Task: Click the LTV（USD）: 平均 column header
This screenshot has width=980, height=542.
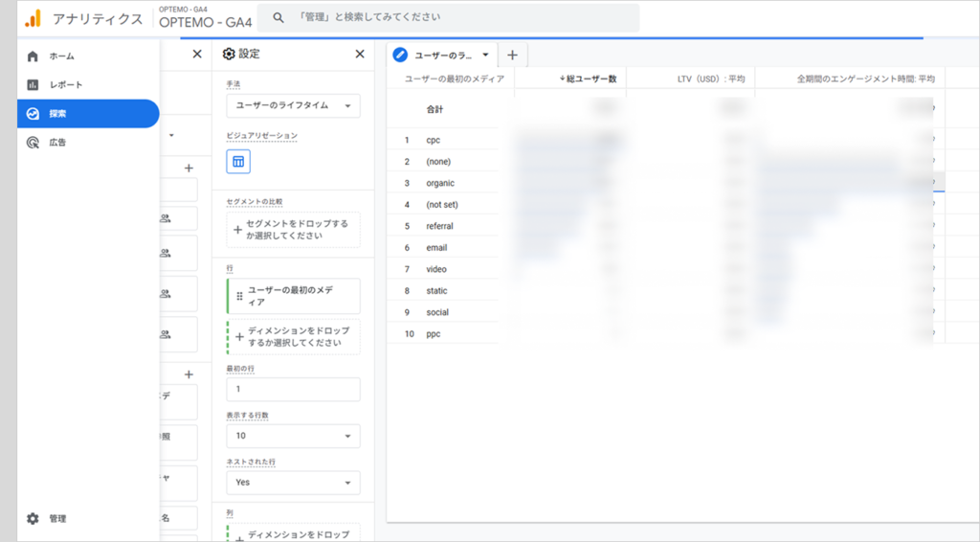Action: [x=711, y=79]
